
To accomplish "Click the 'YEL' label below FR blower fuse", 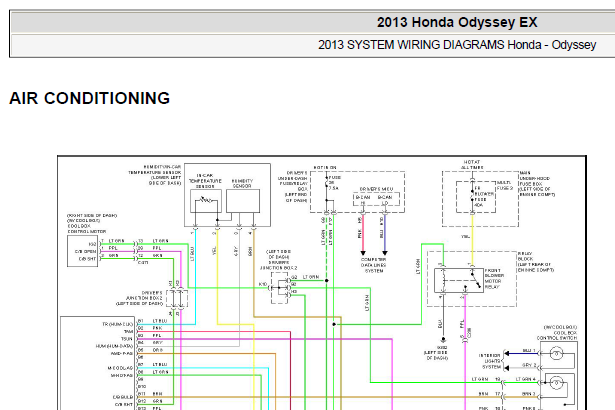I will point(466,237).
